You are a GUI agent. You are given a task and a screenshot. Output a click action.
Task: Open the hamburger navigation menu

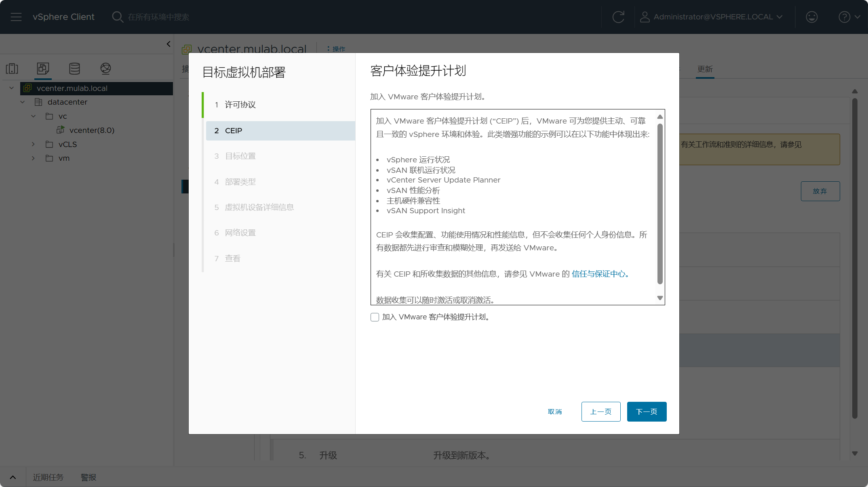(16, 17)
